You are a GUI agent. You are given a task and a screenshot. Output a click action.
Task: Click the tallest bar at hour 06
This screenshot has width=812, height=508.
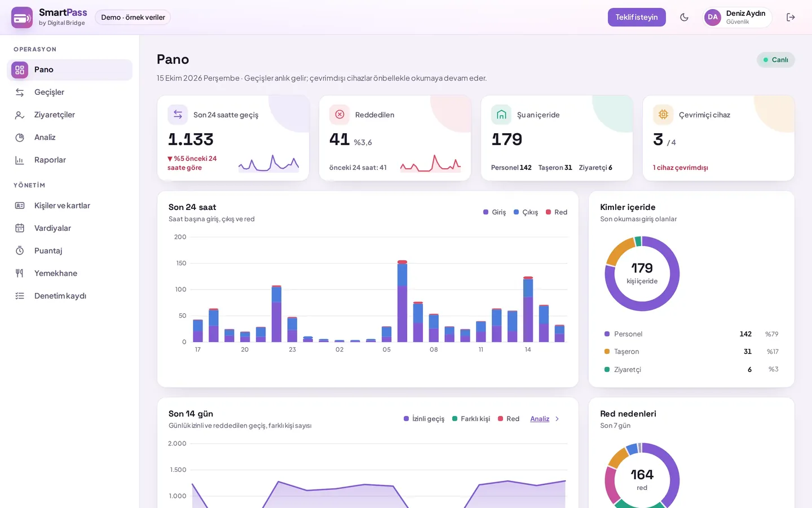tap(402, 301)
